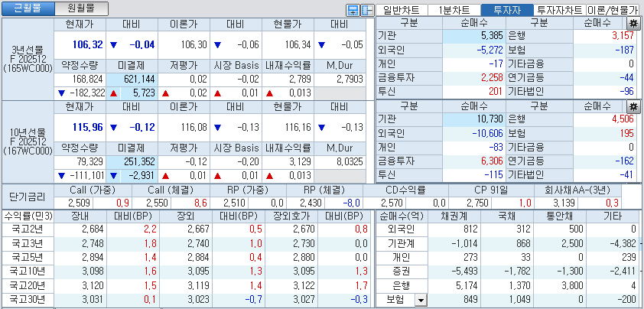Select the 국고10년 yield row label
Image resolution: width=644 pixels, height=309 pixels.
[27, 272]
